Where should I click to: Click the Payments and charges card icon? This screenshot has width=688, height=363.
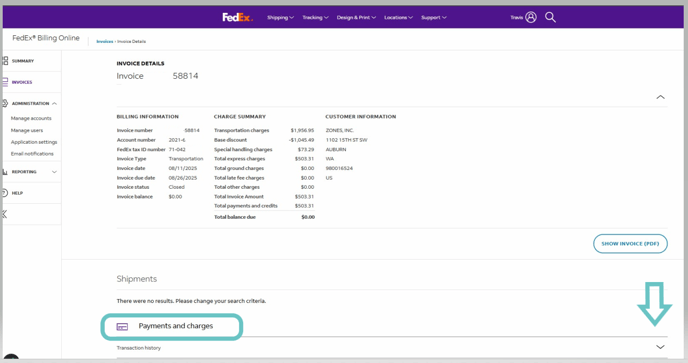click(x=122, y=327)
